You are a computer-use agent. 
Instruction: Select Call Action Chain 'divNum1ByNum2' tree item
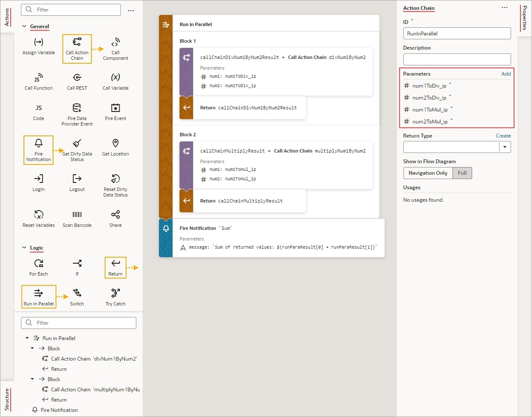coord(90,359)
